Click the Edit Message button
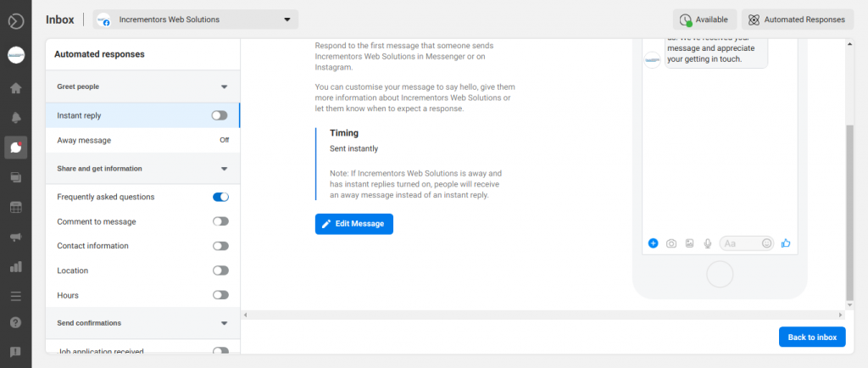Screen dimensions: 868x368 click(x=354, y=224)
